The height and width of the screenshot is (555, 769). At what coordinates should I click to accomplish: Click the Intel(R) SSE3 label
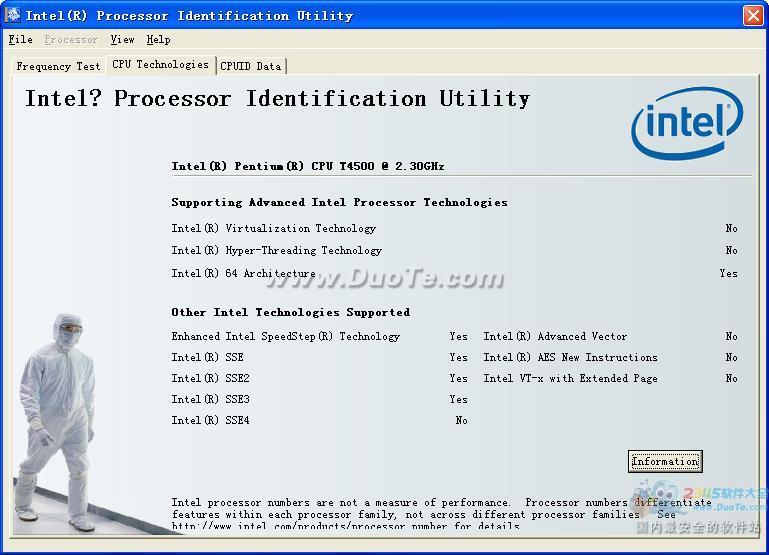click(210, 400)
